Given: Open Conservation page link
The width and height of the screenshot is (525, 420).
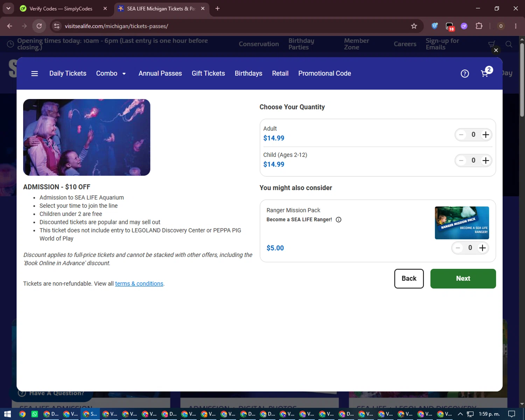Looking at the screenshot, I should pos(259,44).
